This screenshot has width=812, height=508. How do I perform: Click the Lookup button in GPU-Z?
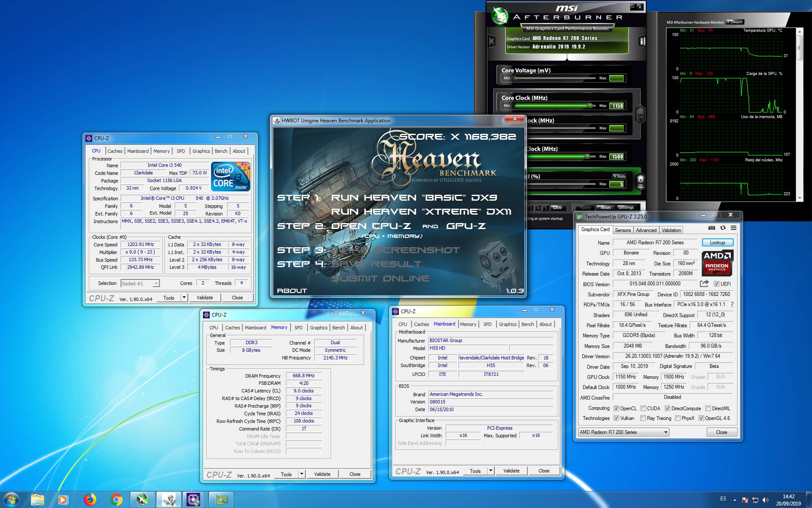(717, 243)
